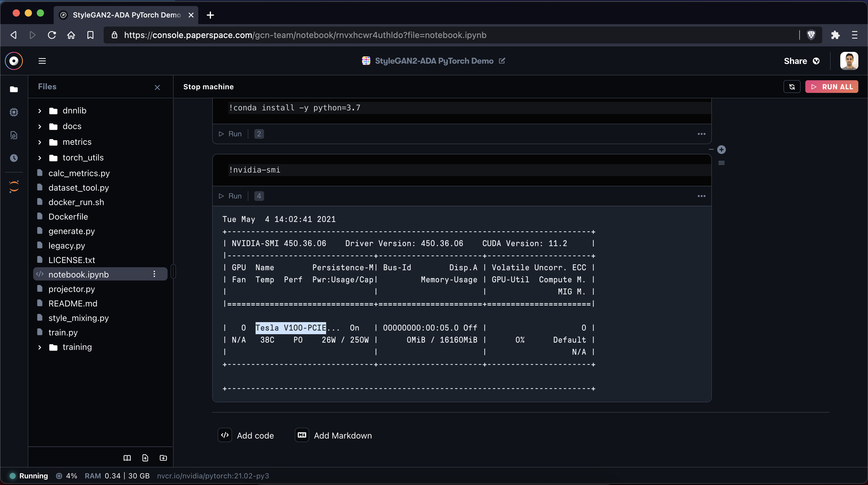The image size is (868, 485).
Task: Click the Gradient logo in the sidebar
Action: click(14, 61)
